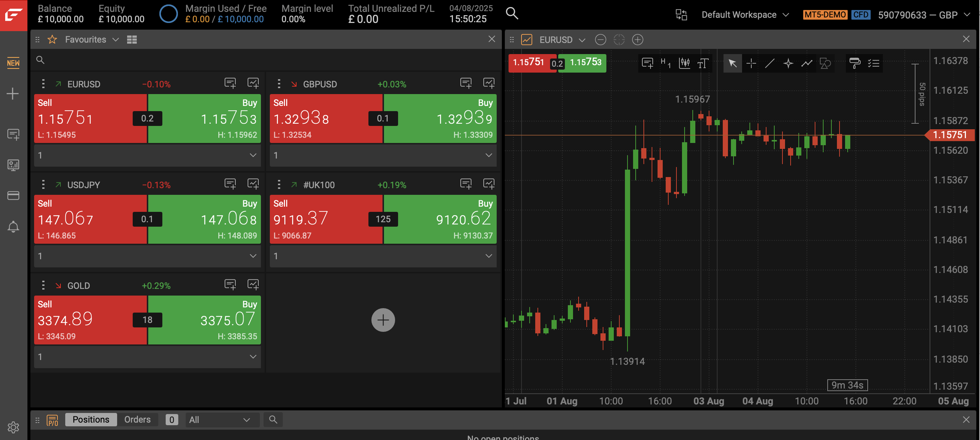980x440 pixels.
Task: Open the monitor chart sidebar icon
Action: [x=13, y=165]
